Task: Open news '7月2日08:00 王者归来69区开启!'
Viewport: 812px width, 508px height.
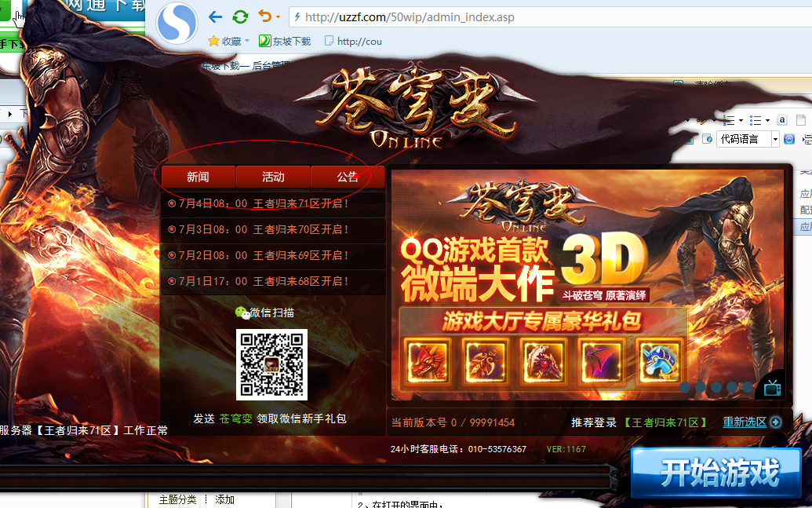Action: (x=273, y=255)
